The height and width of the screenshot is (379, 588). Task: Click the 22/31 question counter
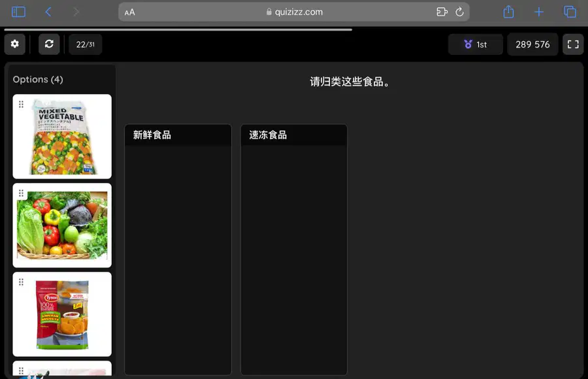[x=86, y=44]
